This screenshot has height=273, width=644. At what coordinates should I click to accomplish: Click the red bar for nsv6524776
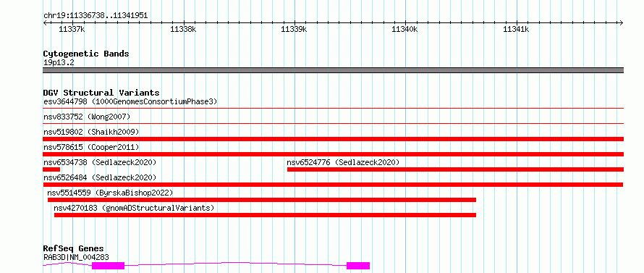pos(455,169)
